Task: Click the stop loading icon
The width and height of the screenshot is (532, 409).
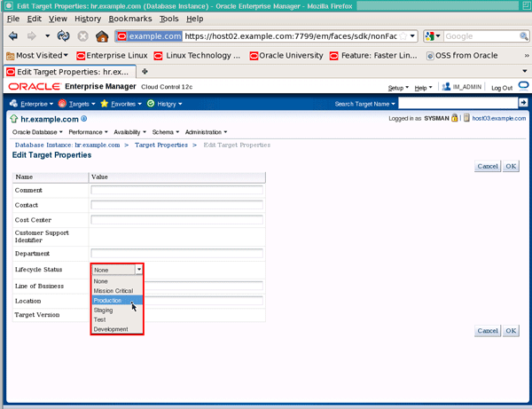Action: pos(82,36)
